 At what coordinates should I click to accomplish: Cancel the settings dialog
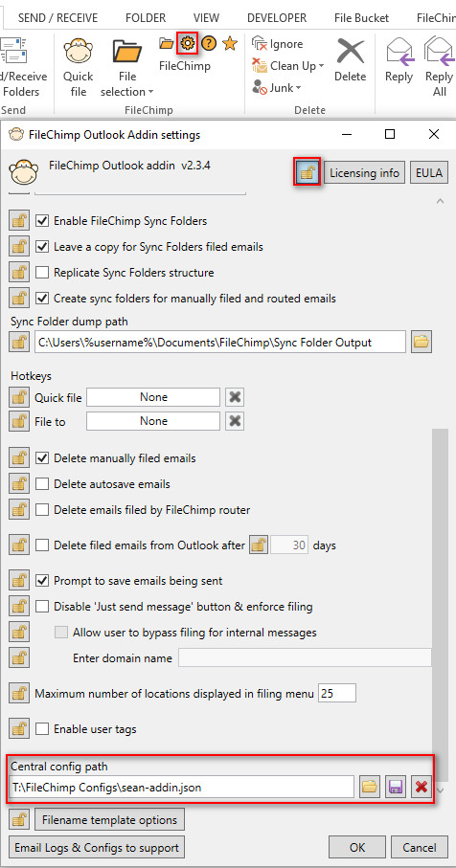(x=420, y=848)
